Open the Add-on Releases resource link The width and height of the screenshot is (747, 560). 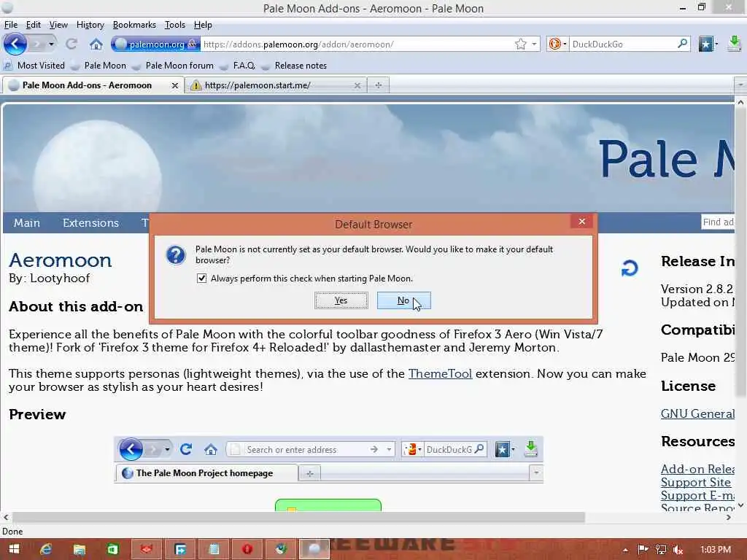pos(697,469)
